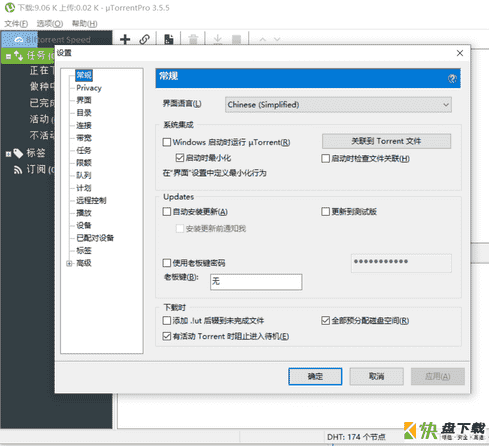The image size is (489, 446).
Task: Click the µTorrent logo in title bar
Action: point(10,7)
